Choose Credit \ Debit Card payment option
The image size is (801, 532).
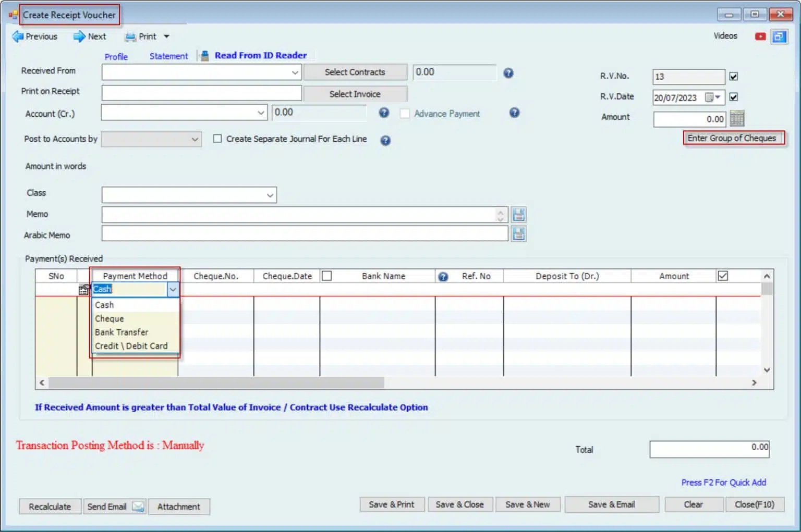coord(131,346)
